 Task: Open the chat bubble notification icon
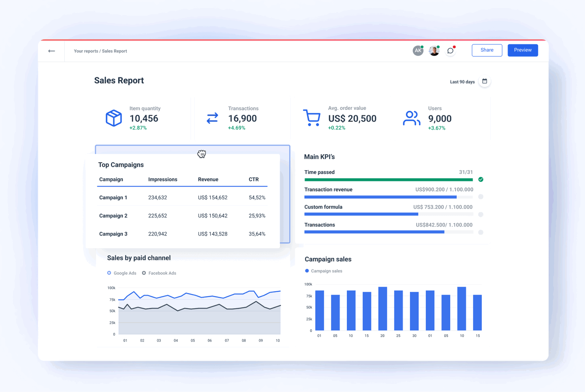(450, 51)
